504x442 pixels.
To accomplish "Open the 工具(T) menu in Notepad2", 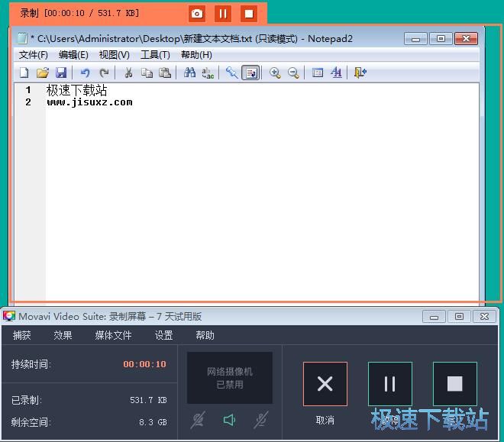I will (155, 55).
